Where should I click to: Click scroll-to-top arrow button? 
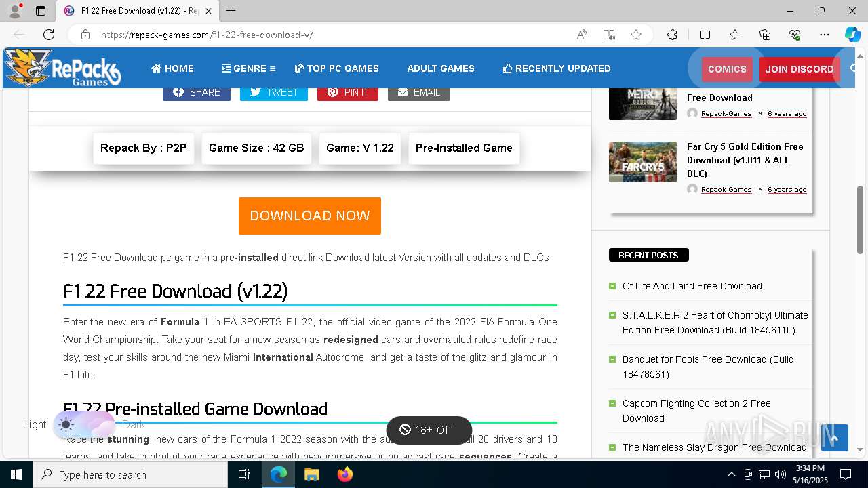tap(835, 438)
